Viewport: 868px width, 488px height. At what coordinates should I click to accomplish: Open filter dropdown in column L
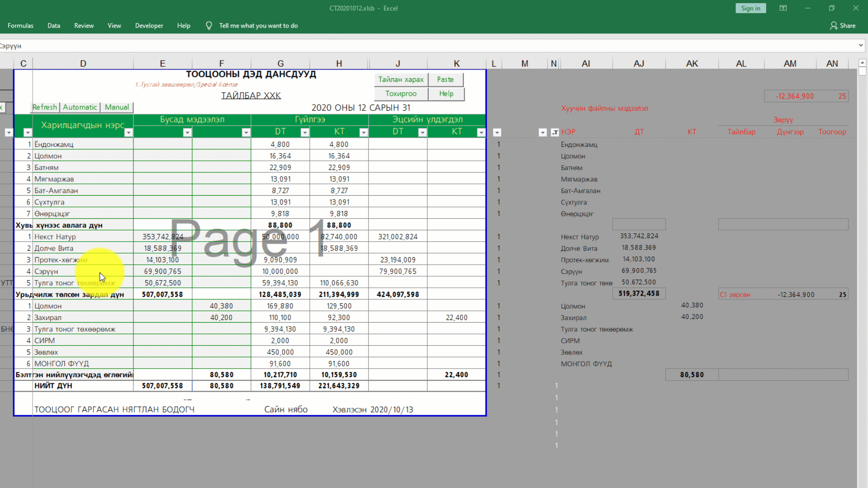coord(497,132)
